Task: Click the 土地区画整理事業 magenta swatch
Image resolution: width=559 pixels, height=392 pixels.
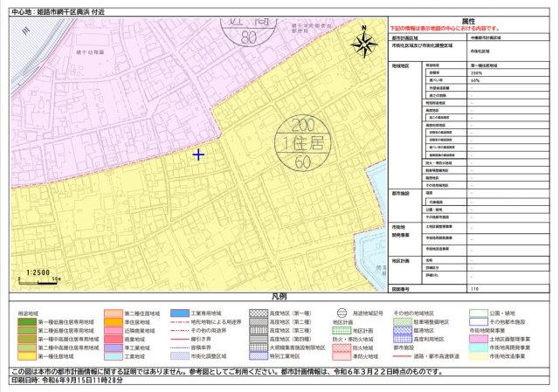Action: (479, 339)
